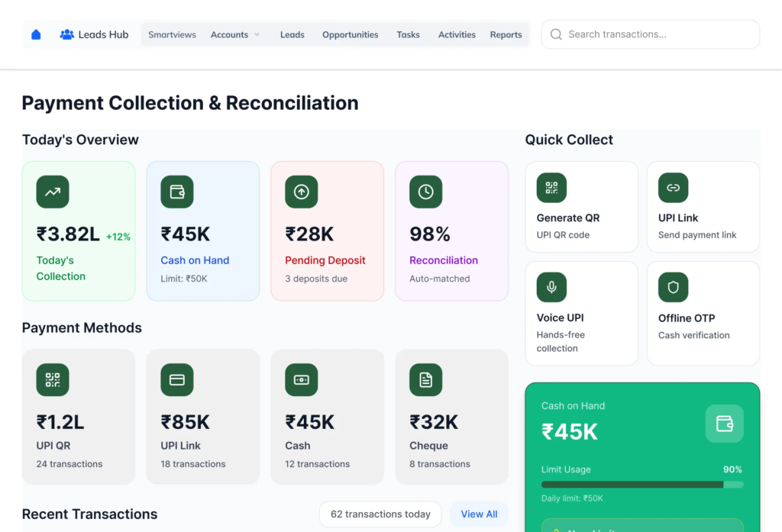The width and height of the screenshot is (782, 532).
Task: Click the search magnifier icon
Action: (556, 34)
